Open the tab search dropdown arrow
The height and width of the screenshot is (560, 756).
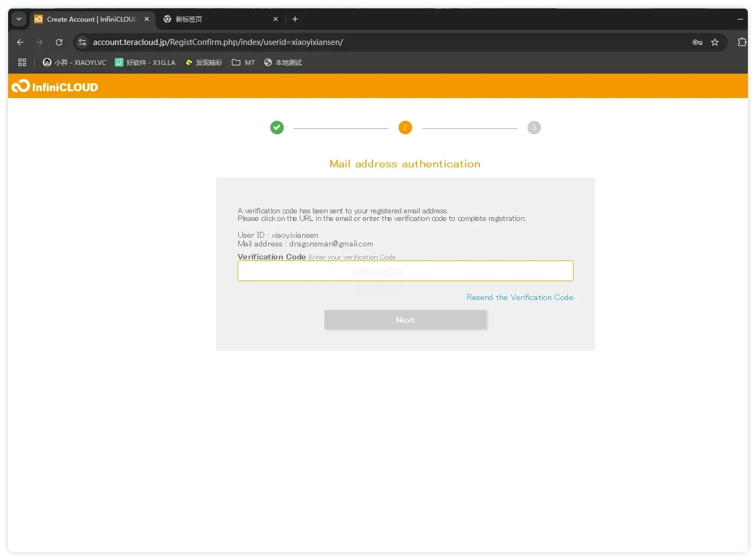click(x=19, y=19)
